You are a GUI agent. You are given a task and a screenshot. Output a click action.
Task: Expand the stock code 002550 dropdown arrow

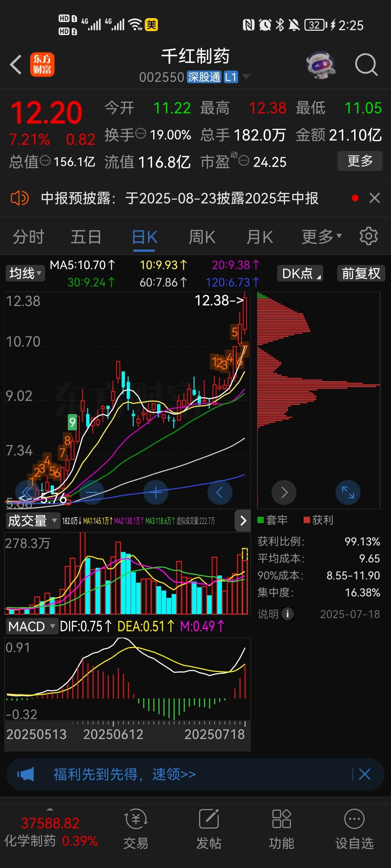point(246,77)
